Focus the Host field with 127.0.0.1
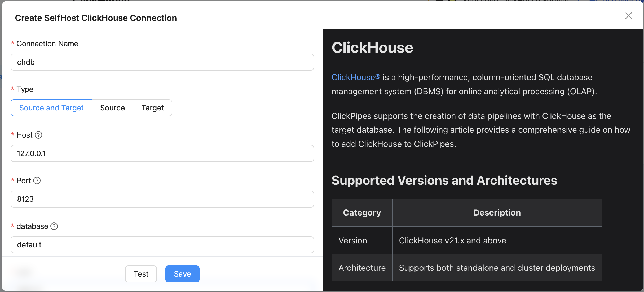Screen dimensions: 644x292 click(162, 153)
